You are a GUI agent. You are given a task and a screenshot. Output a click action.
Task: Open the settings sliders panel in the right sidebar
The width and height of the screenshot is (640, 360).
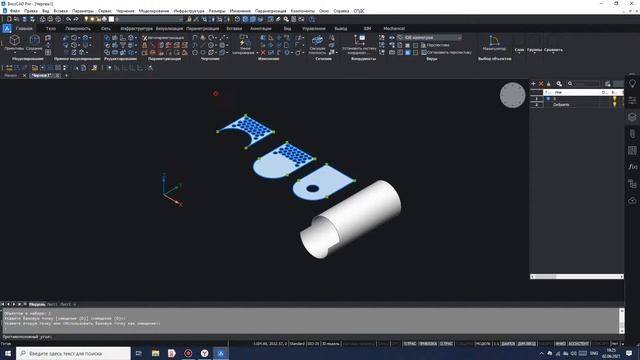click(632, 100)
